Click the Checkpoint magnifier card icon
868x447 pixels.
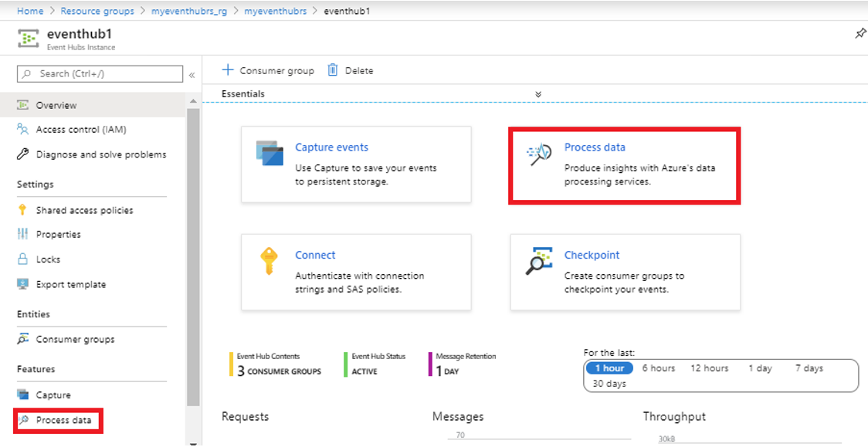point(538,262)
